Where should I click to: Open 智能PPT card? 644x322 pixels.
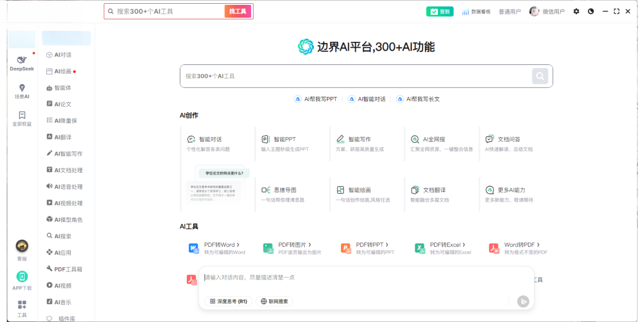291,144
